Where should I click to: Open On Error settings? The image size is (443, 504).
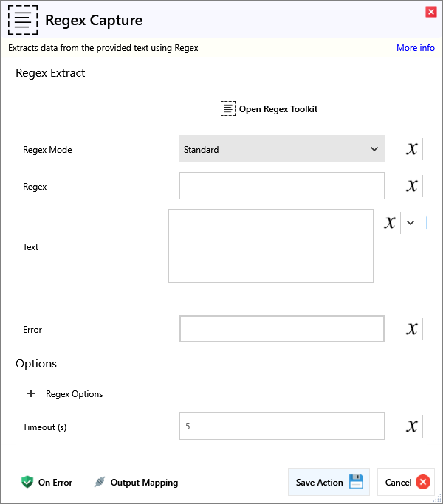coord(47,483)
